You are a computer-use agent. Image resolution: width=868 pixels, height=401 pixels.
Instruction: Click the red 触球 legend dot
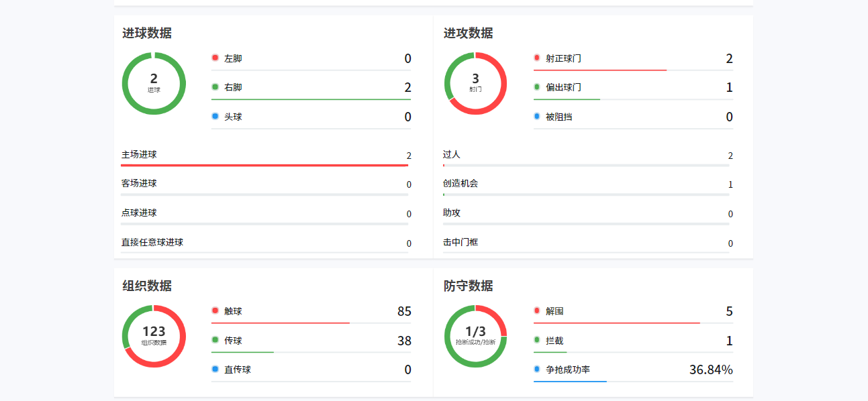(215, 311)
